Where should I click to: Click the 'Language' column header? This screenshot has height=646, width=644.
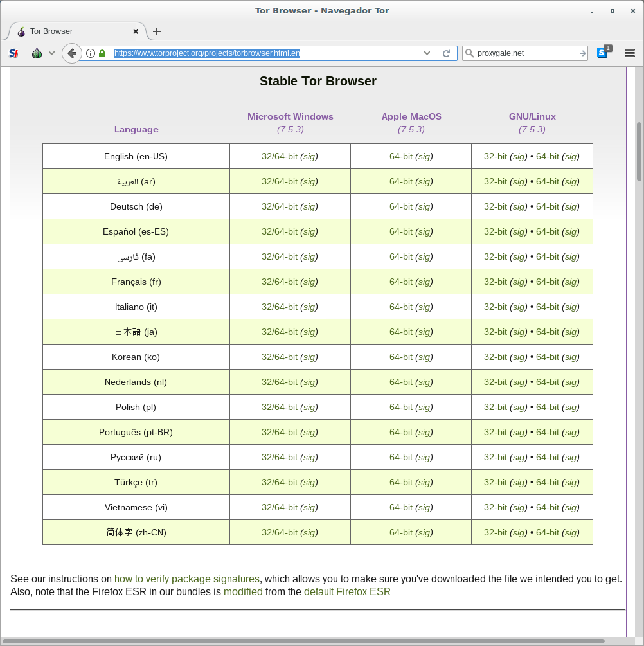(x=136, y=129)
